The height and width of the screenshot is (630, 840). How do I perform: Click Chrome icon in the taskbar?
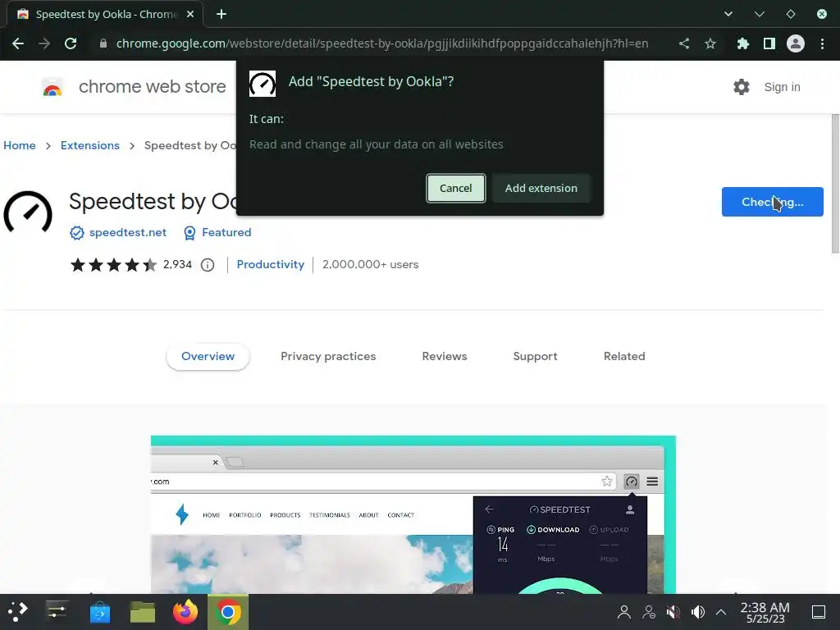point(228,612)
